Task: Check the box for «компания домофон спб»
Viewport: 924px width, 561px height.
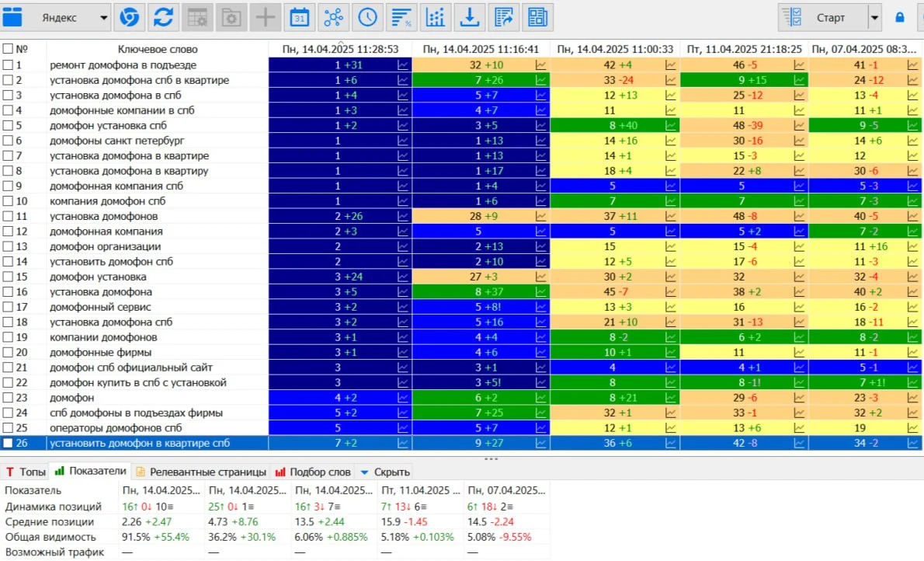Action: (x=8, y=200)
